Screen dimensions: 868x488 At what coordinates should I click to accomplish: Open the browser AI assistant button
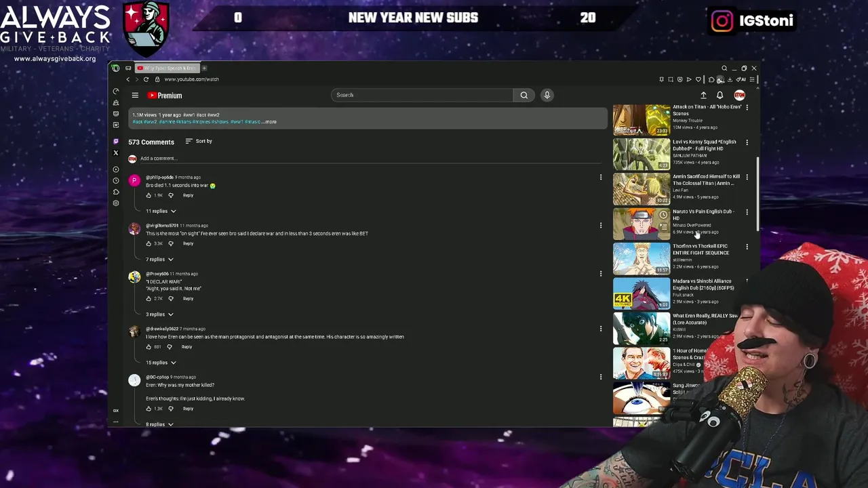[x=741, y=79]
